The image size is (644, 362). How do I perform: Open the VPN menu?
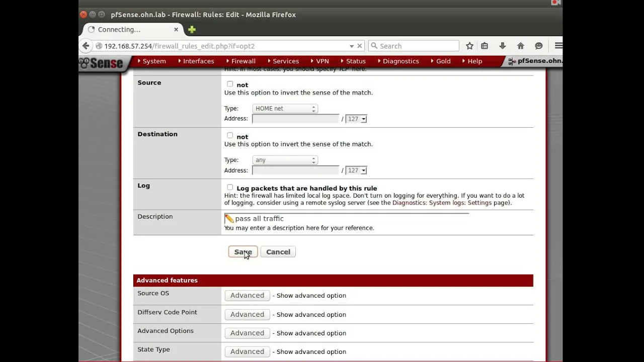(322, 61)
